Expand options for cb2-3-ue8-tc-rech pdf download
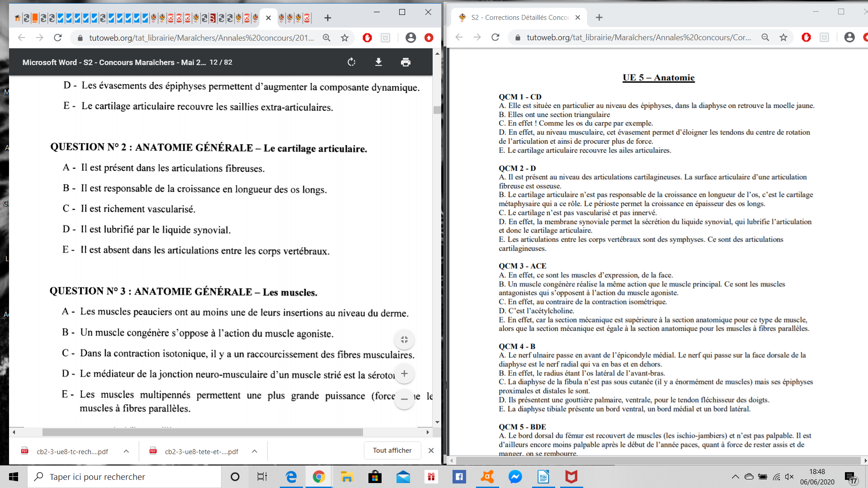868x488 pixels. click(x=126, y=451)
